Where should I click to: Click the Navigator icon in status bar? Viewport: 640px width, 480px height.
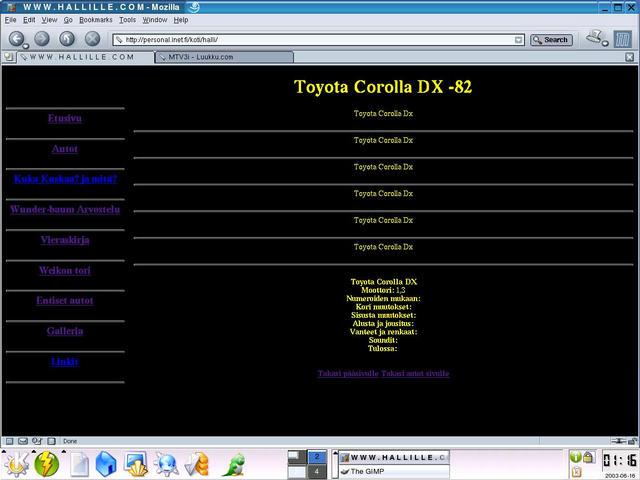pos(9,441)
